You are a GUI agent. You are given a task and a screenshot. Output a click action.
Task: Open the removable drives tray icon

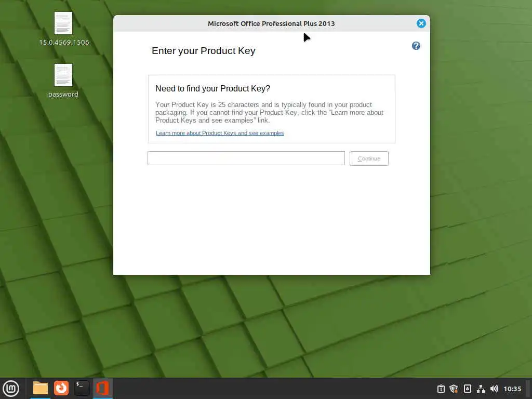tap(467, 389)
